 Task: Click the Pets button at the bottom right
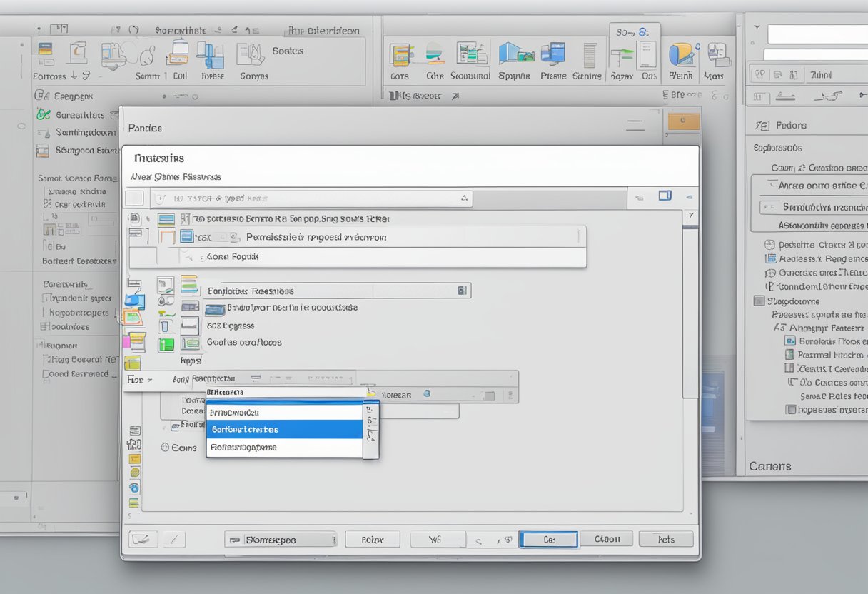tap(665, 539)
